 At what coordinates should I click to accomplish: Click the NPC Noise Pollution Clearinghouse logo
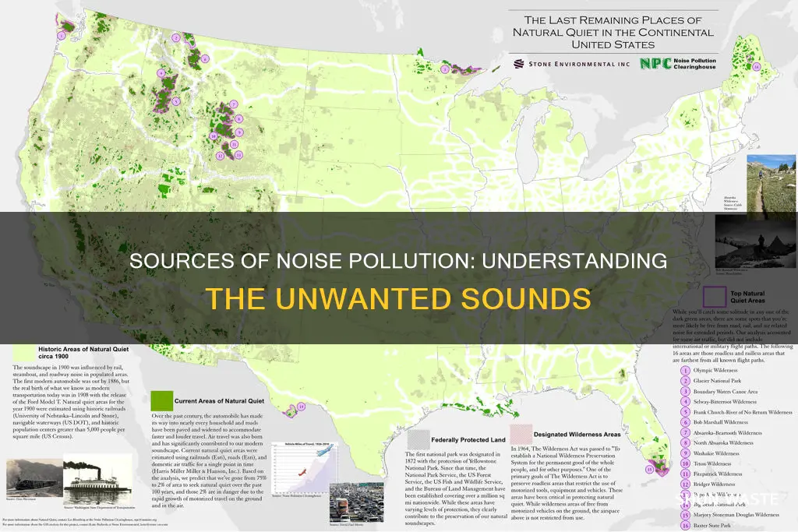[x=678, y=63]
